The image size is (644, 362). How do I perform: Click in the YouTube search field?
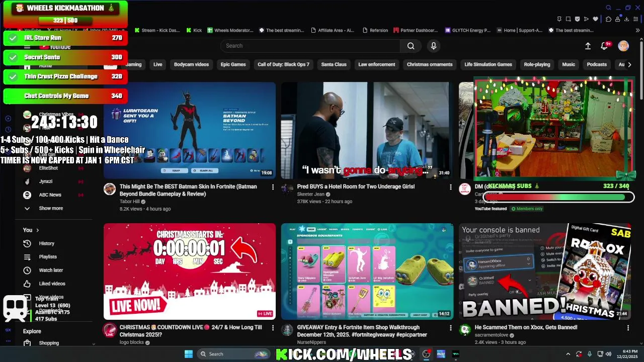pyautogui.click(x=310, y=46)
